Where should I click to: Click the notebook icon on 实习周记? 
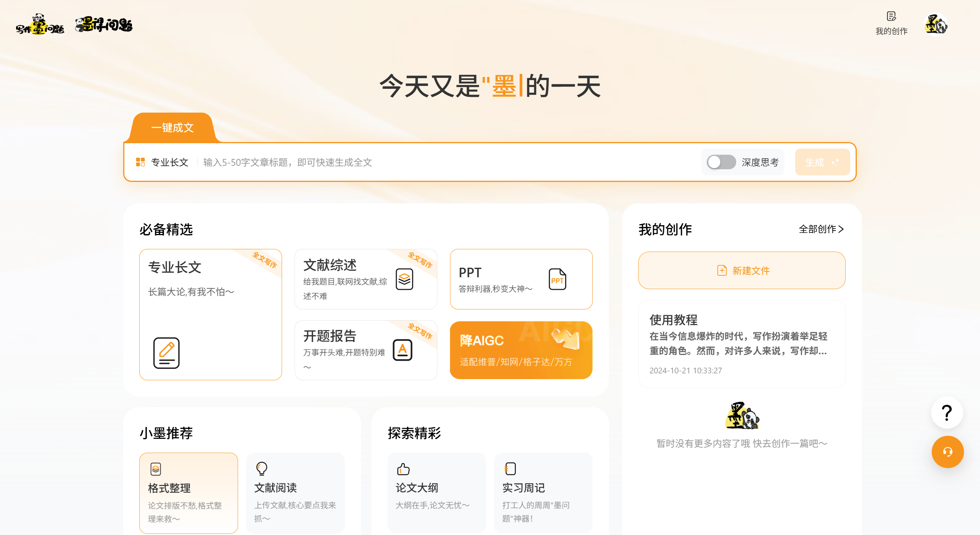point(509,468)
